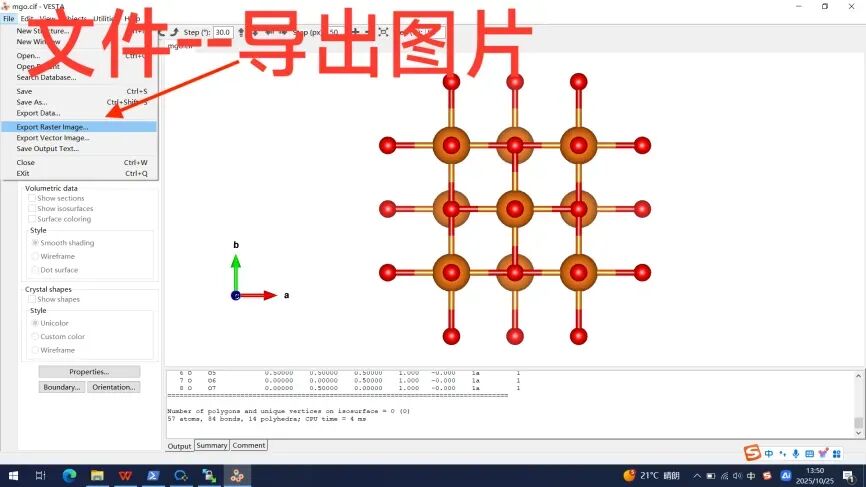Click the File menu

(x=8, y=18)
